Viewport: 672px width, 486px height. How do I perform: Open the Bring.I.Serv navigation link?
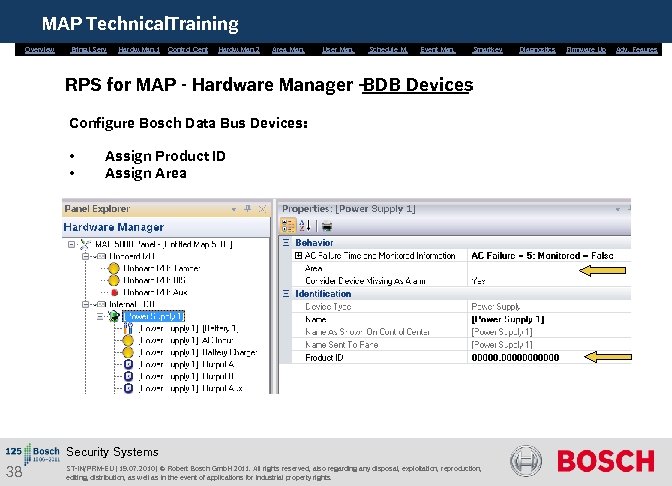(x=89, y=50)
